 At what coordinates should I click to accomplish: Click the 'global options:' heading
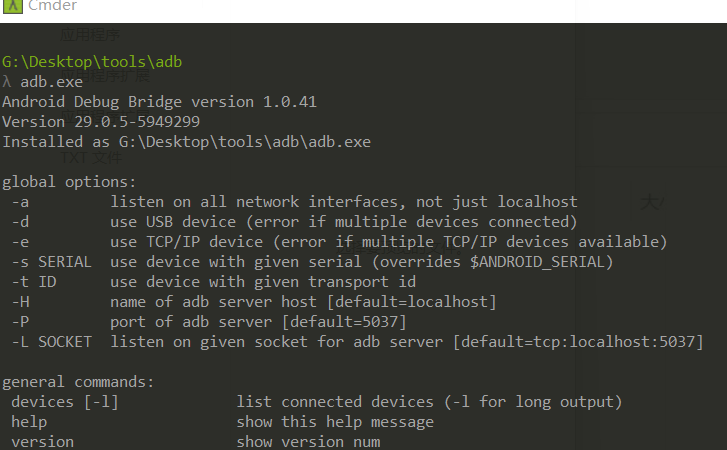69,182
